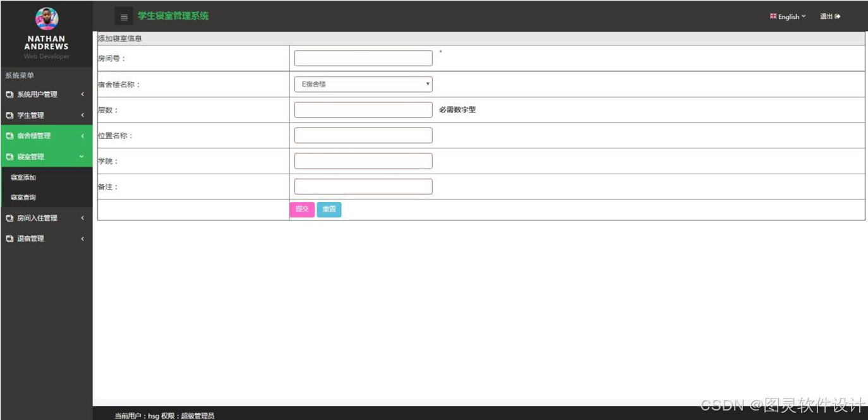The image size is (868, 420).
Task: Click the icon beside 学生管理
Action: tap(9, 116)
